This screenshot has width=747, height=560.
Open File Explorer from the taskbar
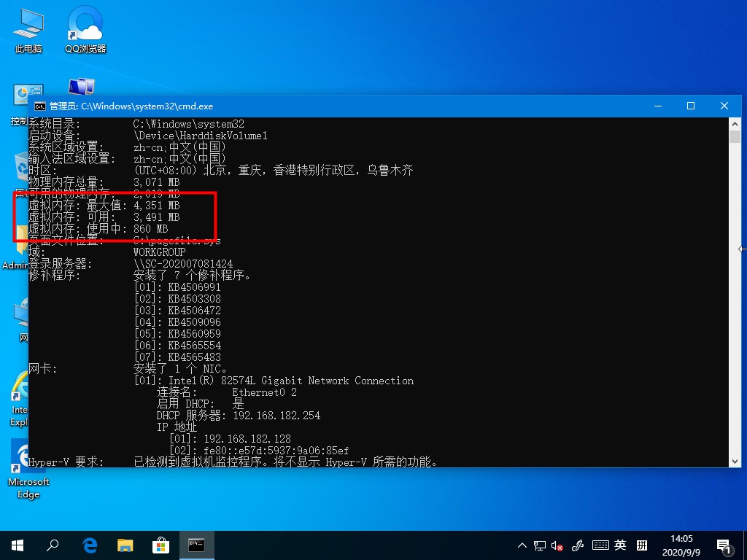(x=125, y=545)
